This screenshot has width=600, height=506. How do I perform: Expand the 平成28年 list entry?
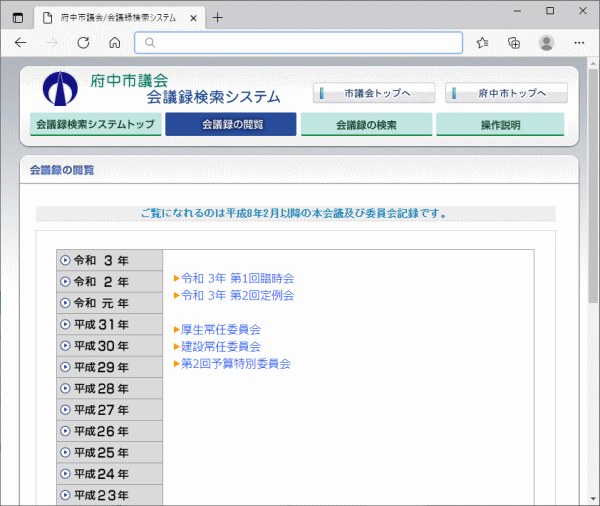tap(109, 388)
